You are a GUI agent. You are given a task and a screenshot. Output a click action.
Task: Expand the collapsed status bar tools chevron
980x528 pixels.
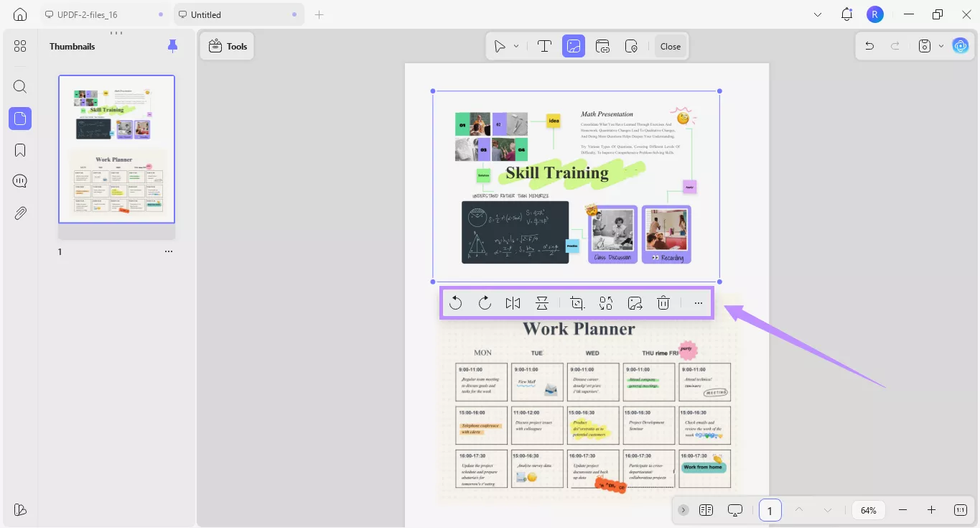pyautogui.click(x=683, y=509)
